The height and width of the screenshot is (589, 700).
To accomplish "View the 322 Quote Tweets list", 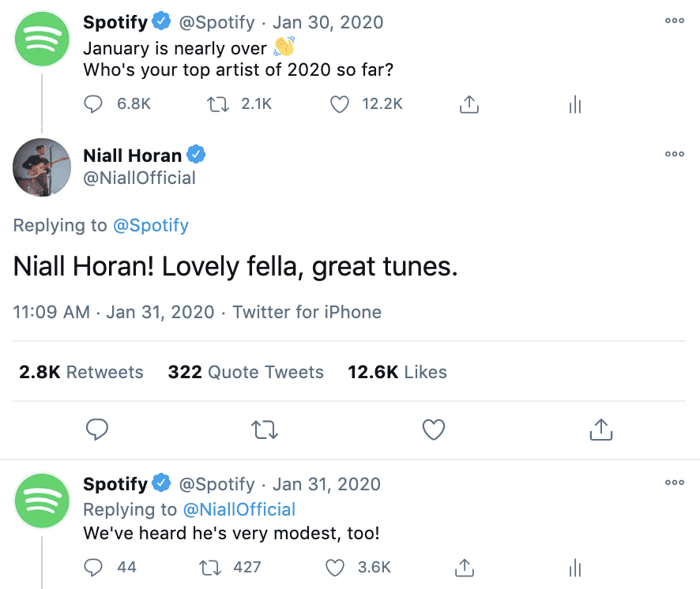I will pyautogui.click(x=246, y=372).
